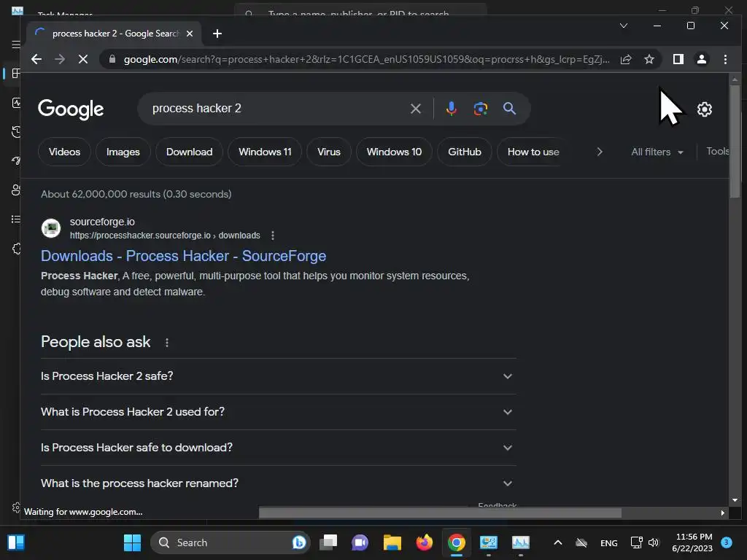The width and height of the screenshot is (747, 560).
Task: Open a new Chrome tab
Action: 217,34
